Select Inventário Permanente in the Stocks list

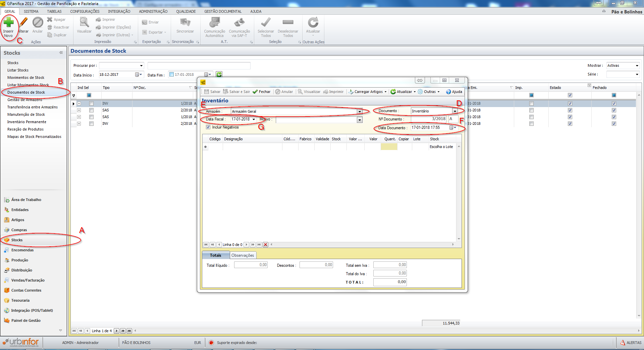coord(27,122)
